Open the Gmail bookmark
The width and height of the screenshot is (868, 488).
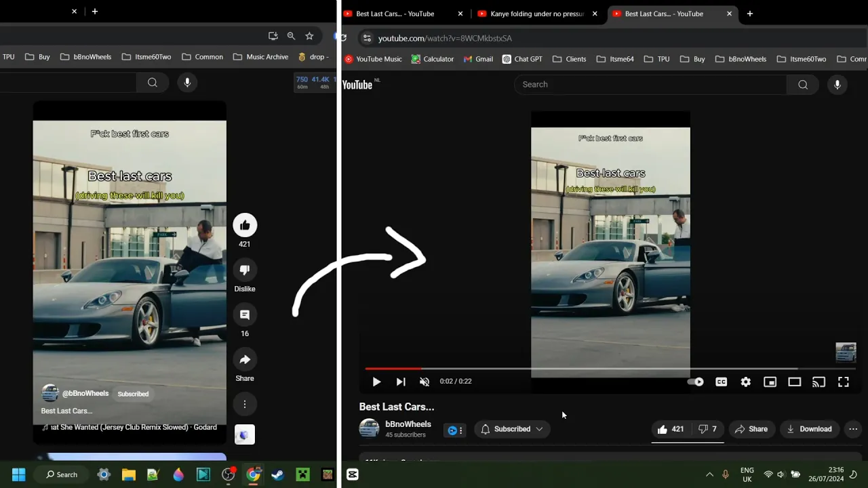coord(478,59)
